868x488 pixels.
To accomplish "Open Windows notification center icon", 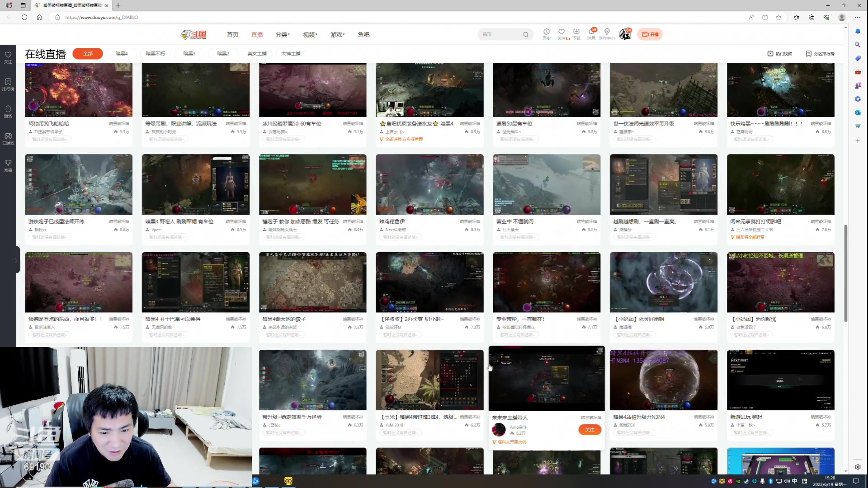I will [855, 481].
